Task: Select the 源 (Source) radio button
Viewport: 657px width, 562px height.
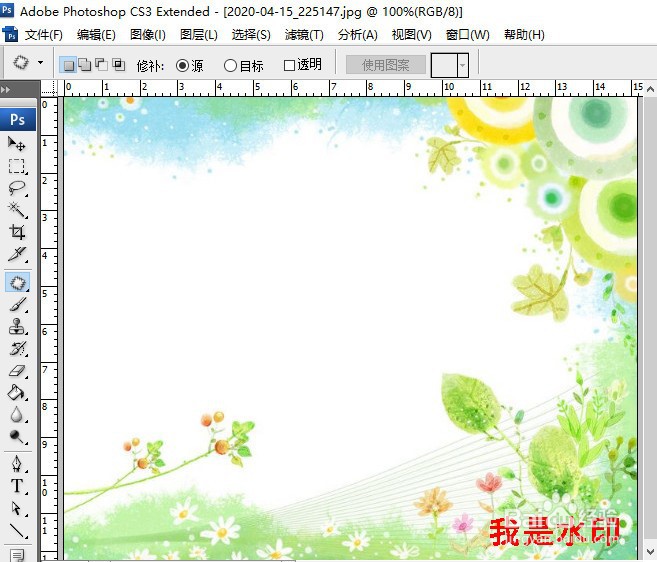Action: pyautogui.click(x=182, y=65)
